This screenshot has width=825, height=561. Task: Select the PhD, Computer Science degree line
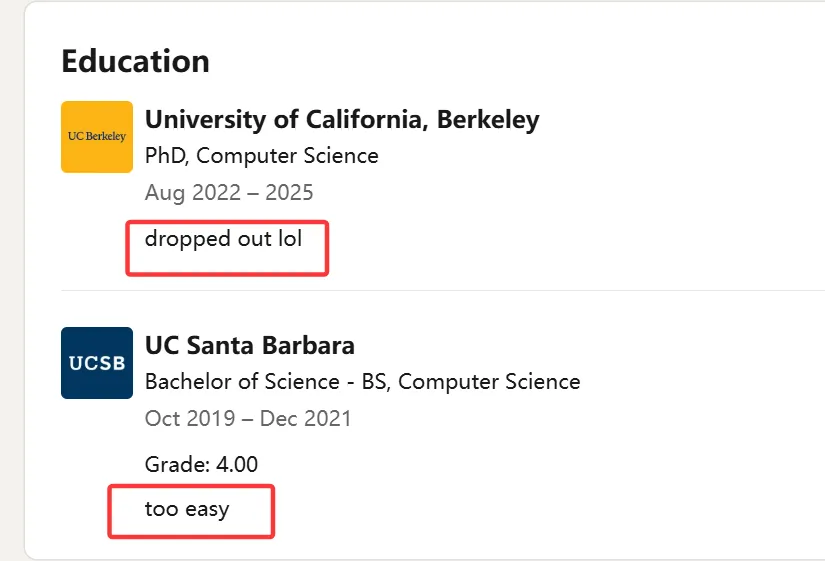262,156
